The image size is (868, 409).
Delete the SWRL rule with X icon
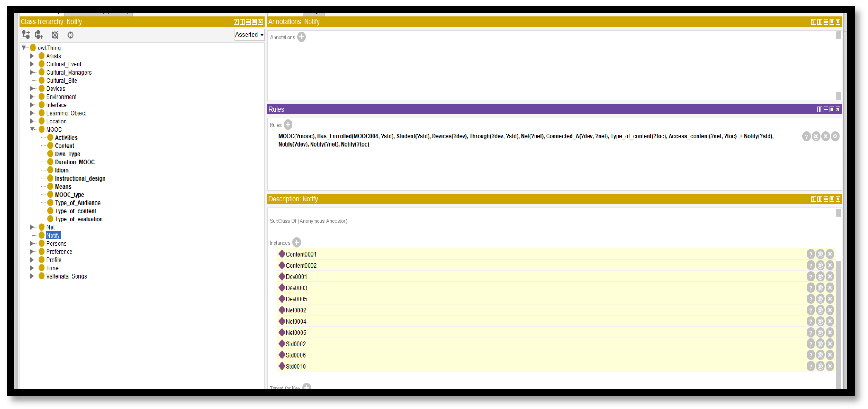coord(825,136)
